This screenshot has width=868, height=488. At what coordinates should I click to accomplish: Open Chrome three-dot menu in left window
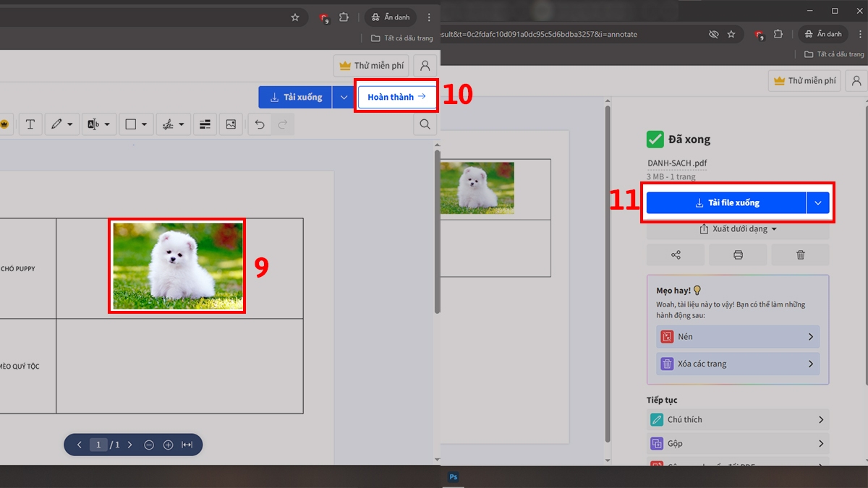[x=430, y=17]
